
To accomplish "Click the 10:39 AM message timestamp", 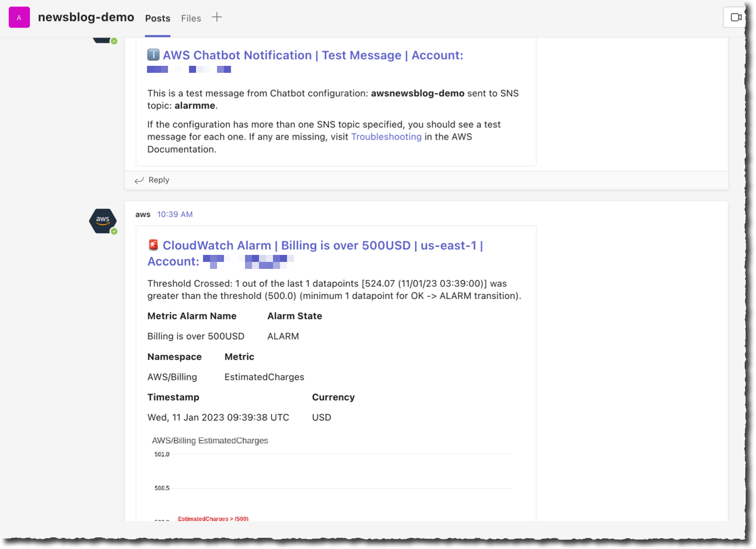I will 175,214.
